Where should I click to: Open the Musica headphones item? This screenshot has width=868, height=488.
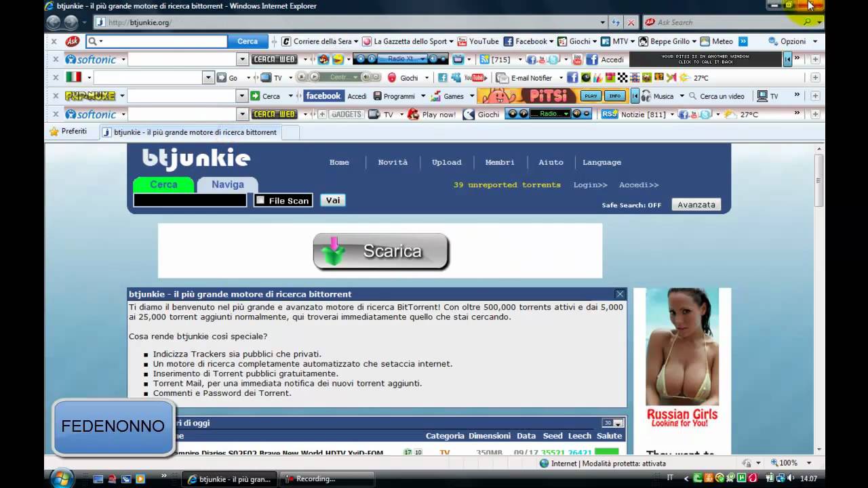[658, 96]
